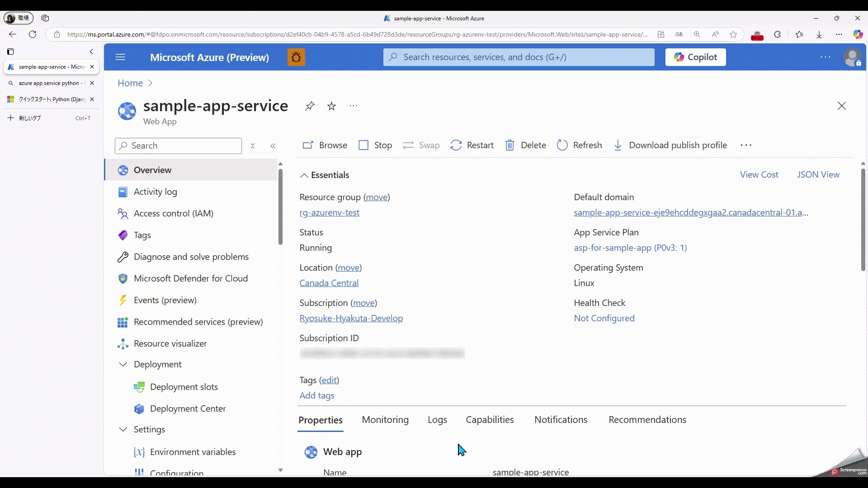Viewport: 868px width, 488px height.
Task: Open new tab in vertical tabs
Action: coord(50,118)
